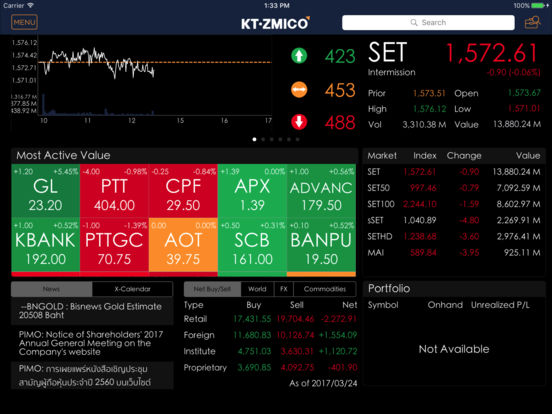This screenshot has width=552, height=414.
Task: Switch to the FX tab
Action: point(284,289)
